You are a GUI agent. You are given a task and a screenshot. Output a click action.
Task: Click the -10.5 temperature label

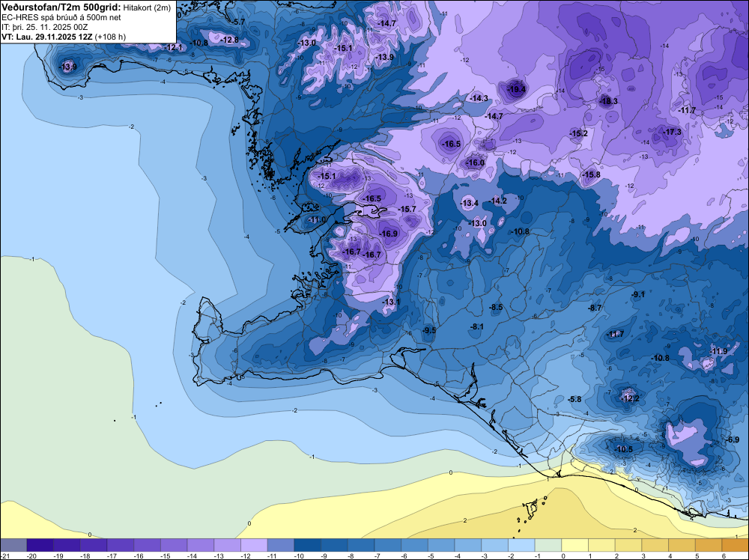623,449
